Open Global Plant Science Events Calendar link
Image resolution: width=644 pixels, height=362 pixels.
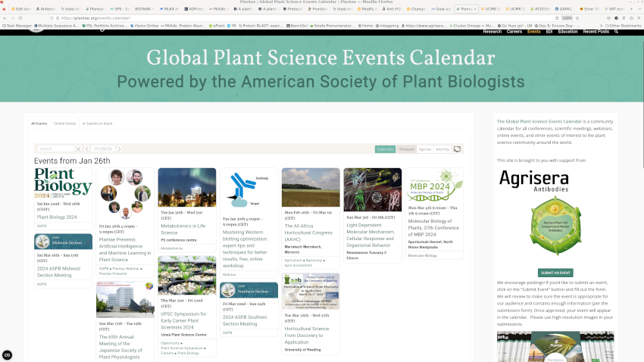539,121
